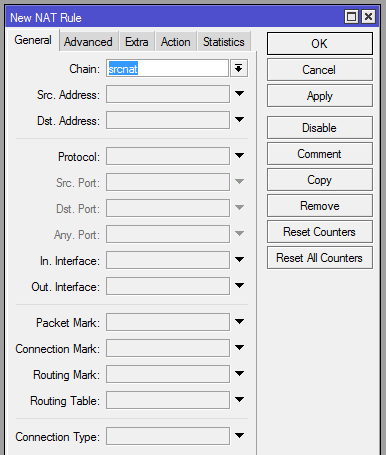Confirm with the OK button
The height and width of the screenshot is (455, 386).
pos(320,44)
